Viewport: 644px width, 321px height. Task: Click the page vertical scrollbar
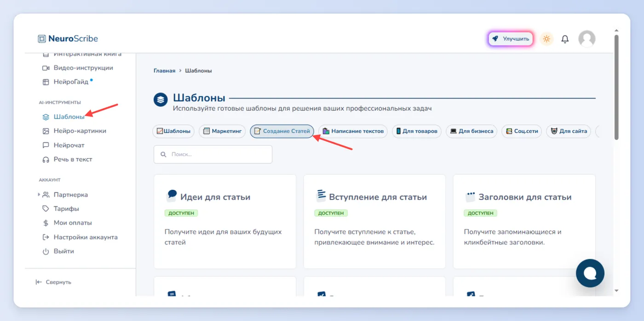[x=616, y=88]
